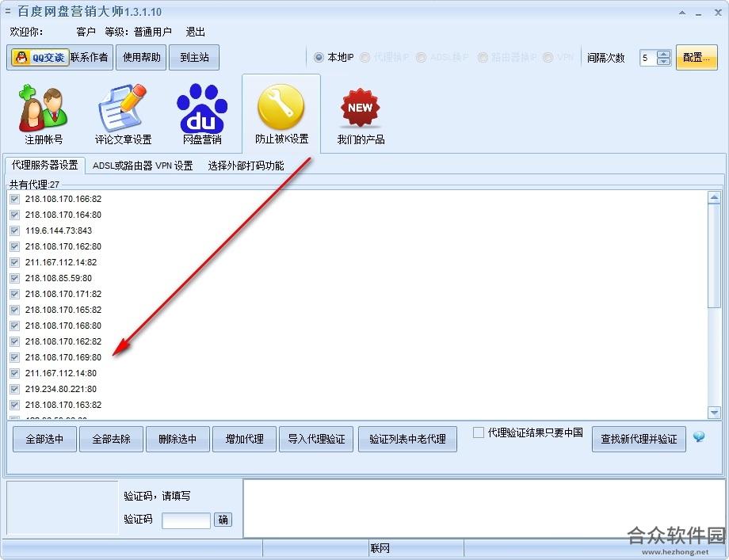
Task: Click the 验证码 input box
Action: 186,520
